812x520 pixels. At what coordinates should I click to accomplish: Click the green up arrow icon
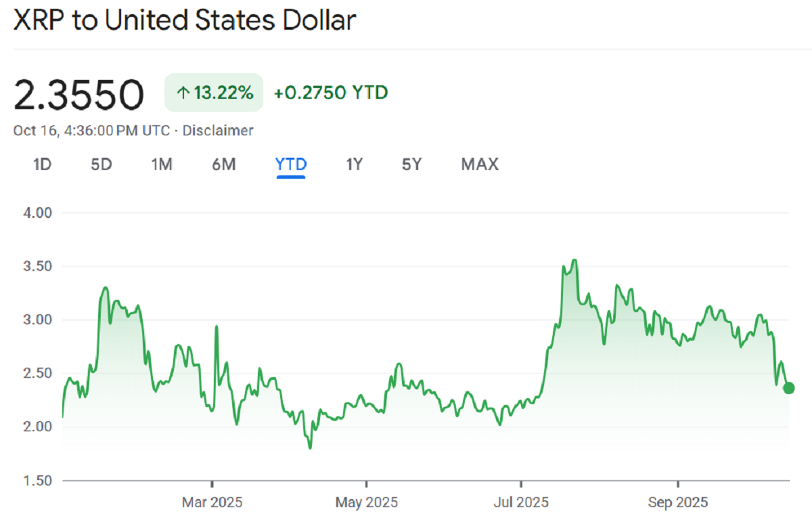[183, 93]
